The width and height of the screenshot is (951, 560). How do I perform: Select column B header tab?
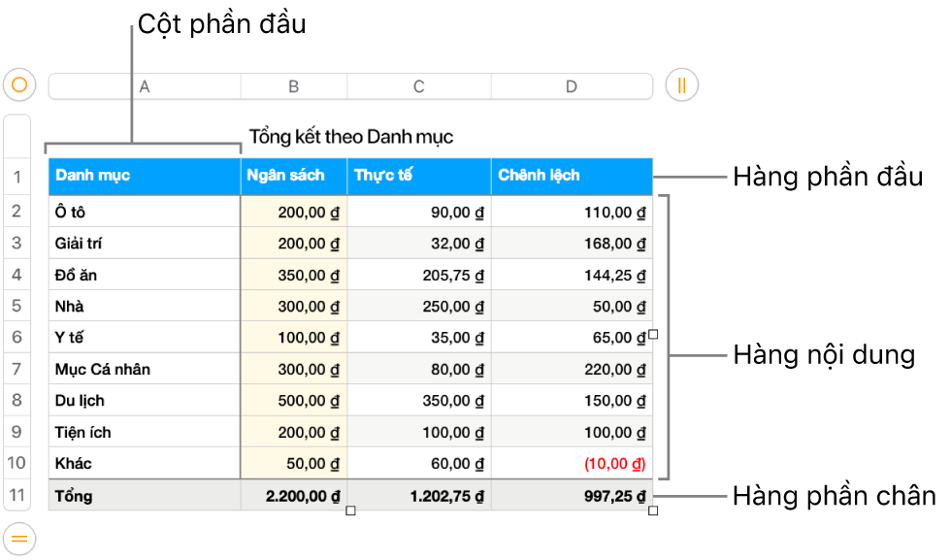pyautogui.click(x=293, y=86)
